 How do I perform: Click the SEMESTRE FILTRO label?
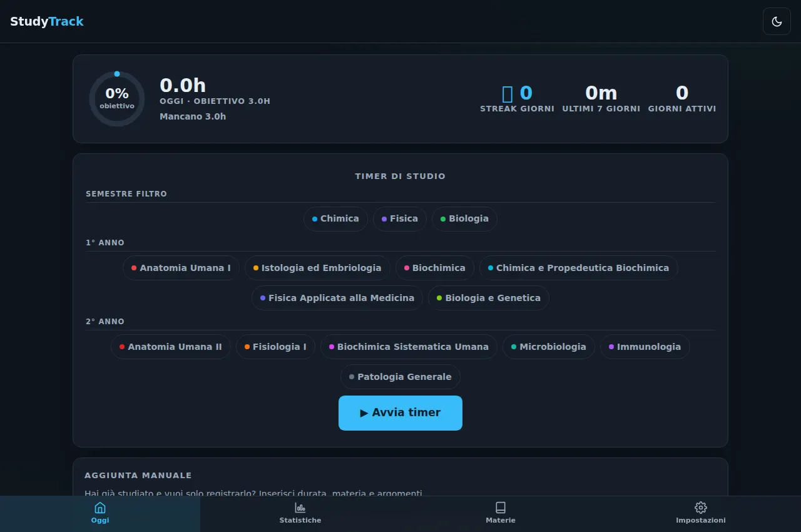pyautogui.click(x=126, y=194)
